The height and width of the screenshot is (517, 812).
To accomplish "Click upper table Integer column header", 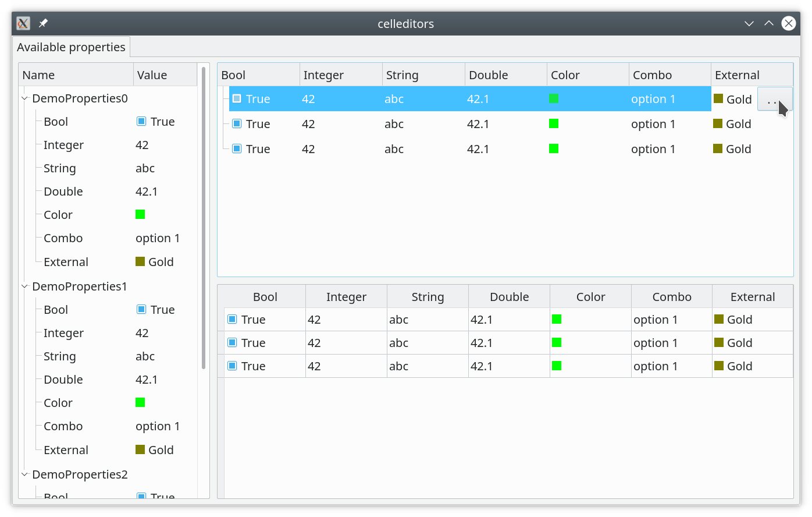I will tap(341, 75).
